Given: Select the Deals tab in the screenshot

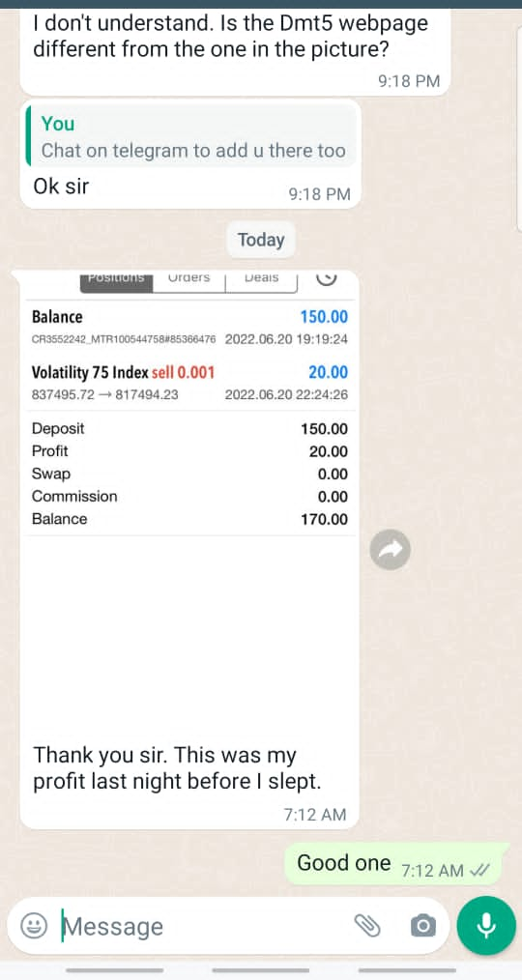Looking at the screenshot, I should 261,278.
